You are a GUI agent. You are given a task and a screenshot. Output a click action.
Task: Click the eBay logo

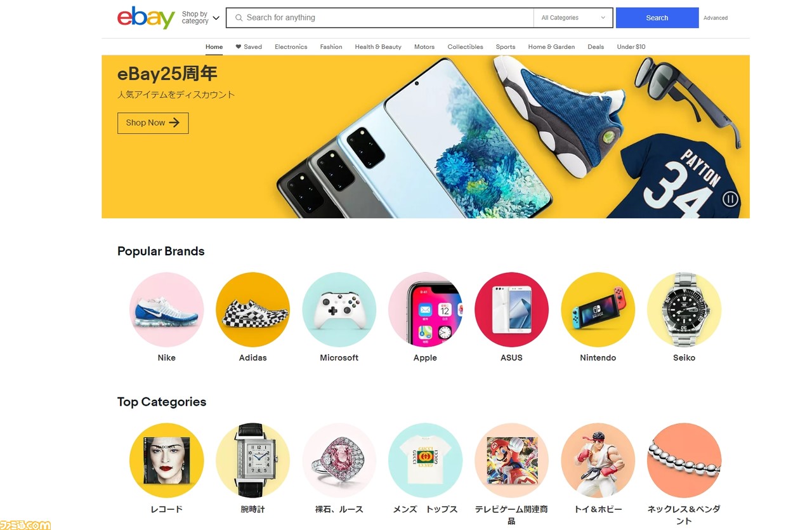(146, 18)
